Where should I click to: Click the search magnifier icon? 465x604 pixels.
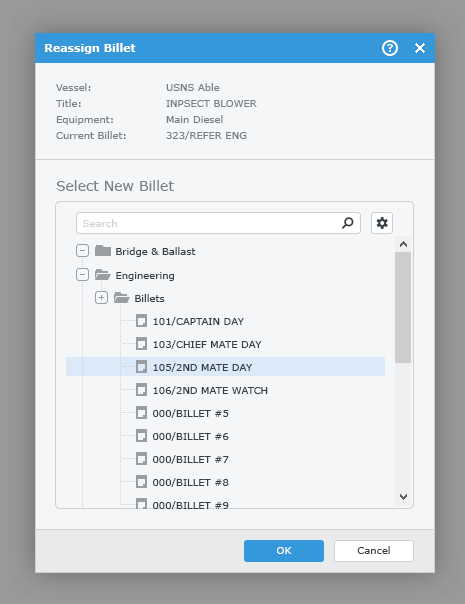347,223
